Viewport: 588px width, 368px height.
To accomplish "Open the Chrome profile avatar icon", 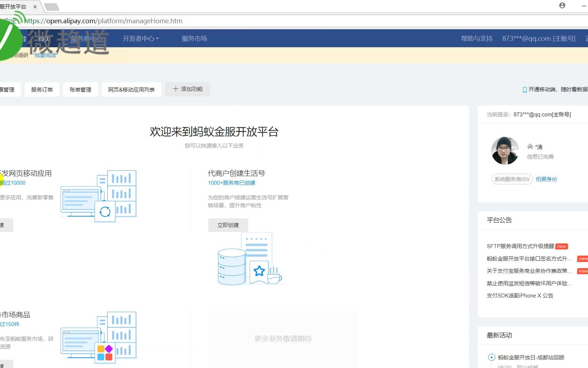I will click(x=562, y=5).
